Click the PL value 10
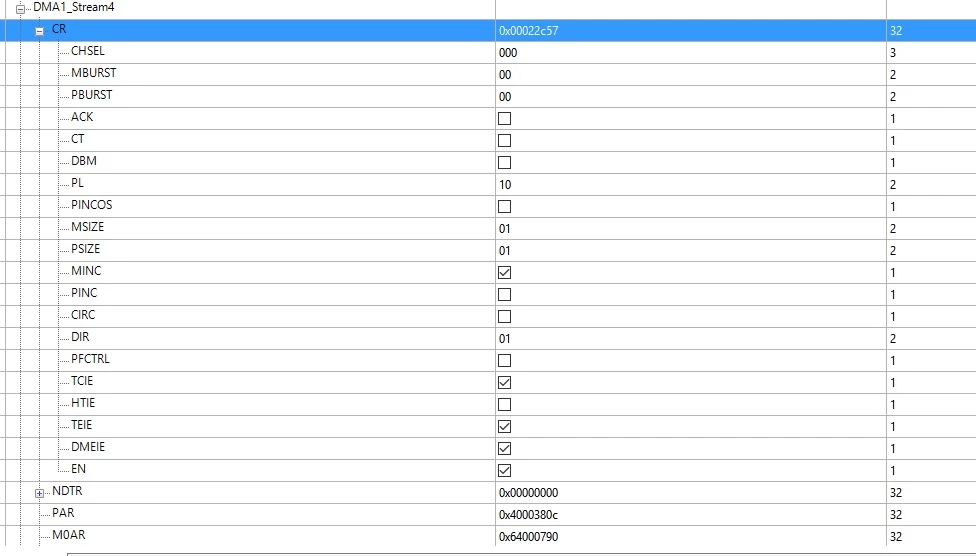The image size is (976, 556). (x=505, y=185)
